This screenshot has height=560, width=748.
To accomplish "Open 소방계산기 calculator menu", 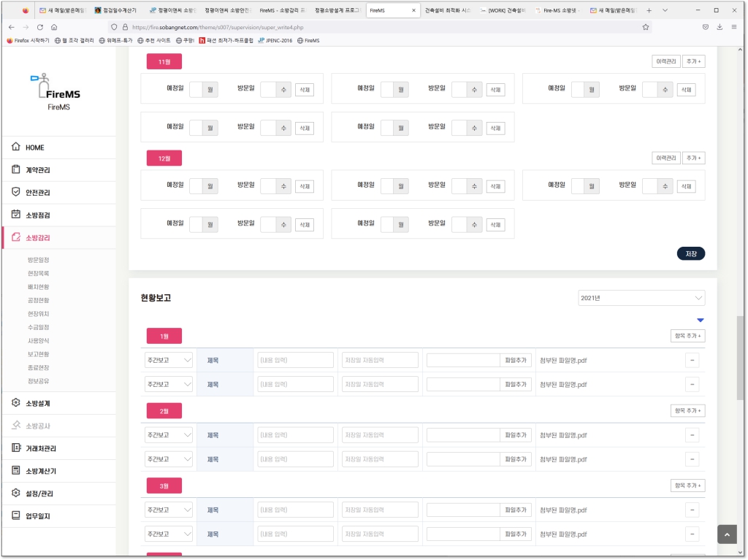I will [40, 471].
